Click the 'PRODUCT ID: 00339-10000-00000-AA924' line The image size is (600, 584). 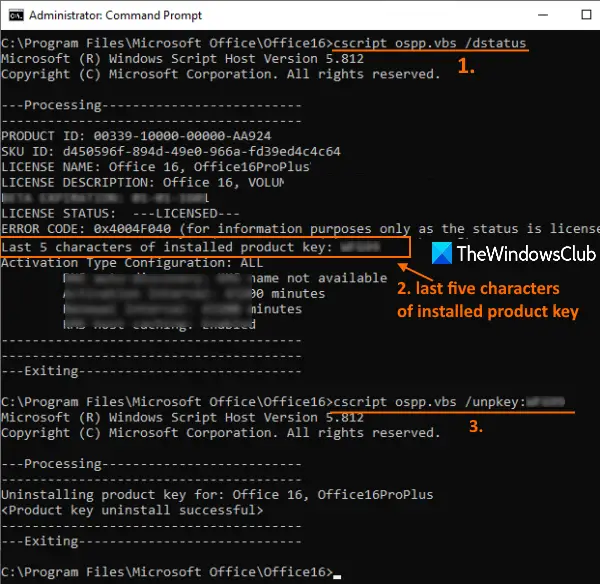(136, 136)
